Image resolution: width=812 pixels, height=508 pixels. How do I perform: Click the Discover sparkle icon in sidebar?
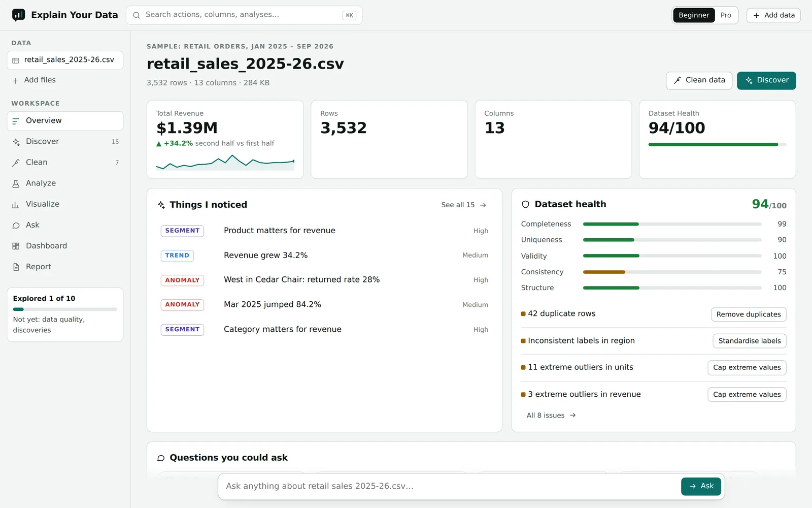[16, 142]
